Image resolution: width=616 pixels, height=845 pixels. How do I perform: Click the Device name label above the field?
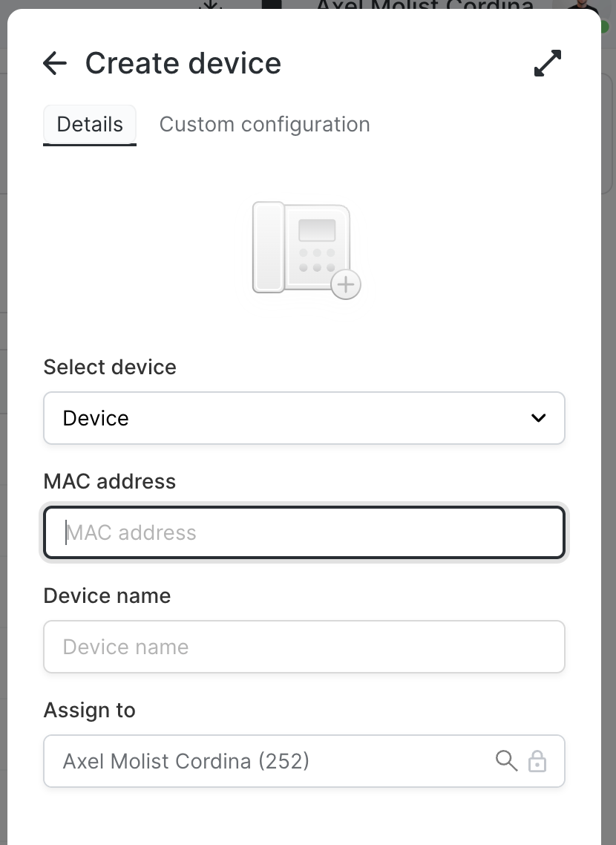click(107, 596)
